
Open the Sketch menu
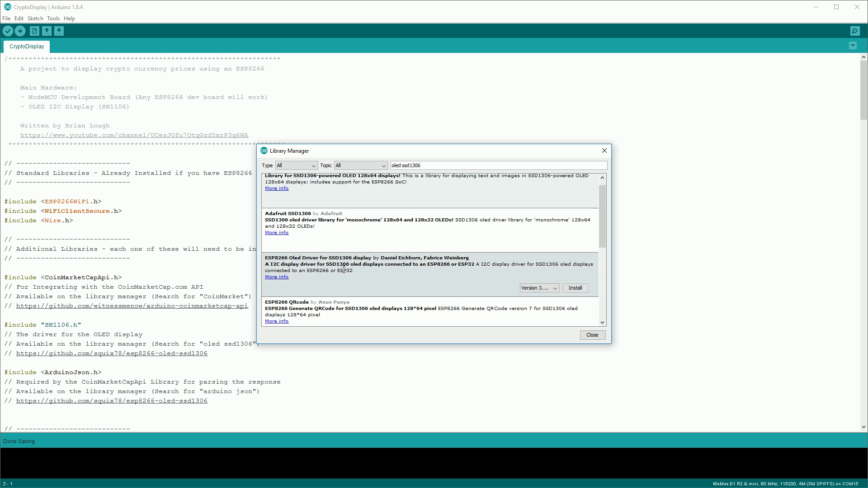35,19
